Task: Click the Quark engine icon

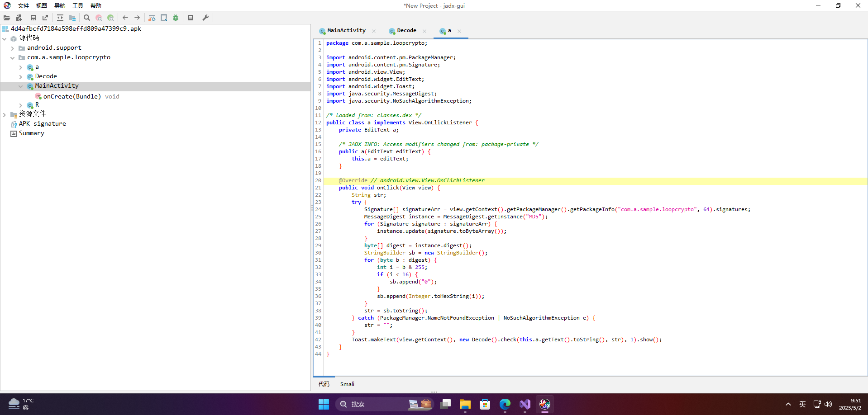Action: pyautogui.click(x=164, y=18)
